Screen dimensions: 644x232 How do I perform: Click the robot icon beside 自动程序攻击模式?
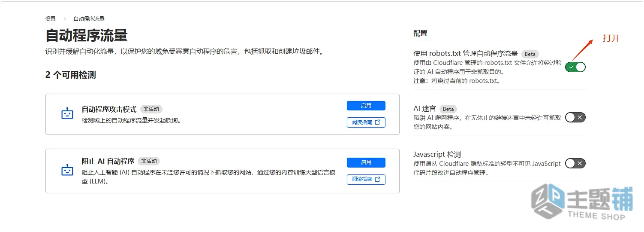point(67,114)
